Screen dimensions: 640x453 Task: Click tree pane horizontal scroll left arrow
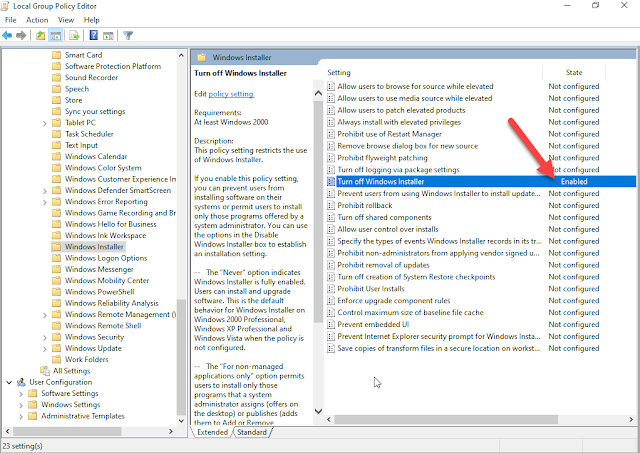click(7, 431)
